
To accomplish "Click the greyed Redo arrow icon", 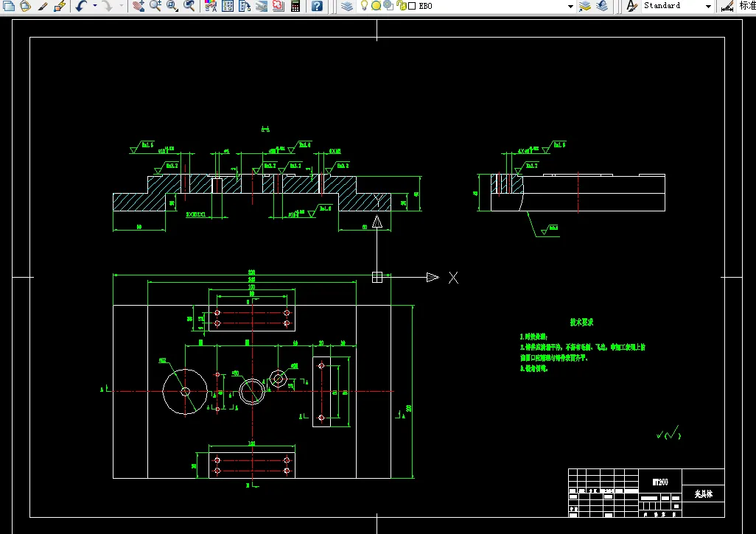I will click(x=108, y=6).
